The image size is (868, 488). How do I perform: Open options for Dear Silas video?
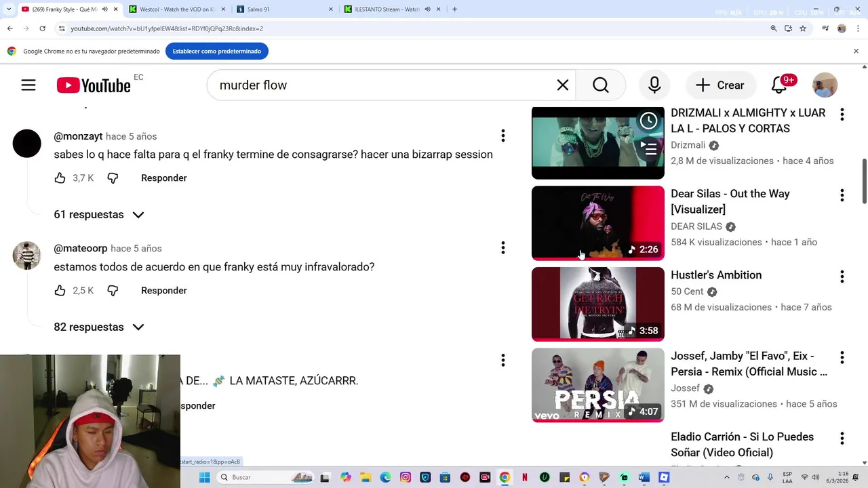[842, 195]
